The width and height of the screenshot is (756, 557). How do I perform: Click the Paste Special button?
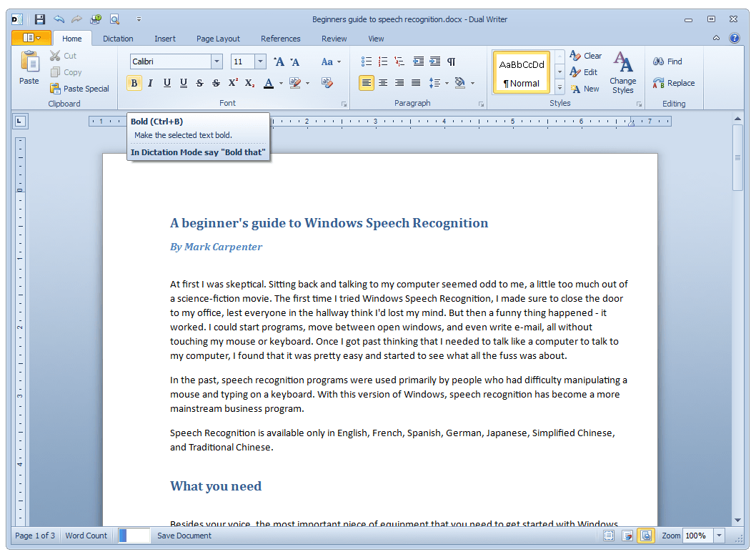tap(80, 89)
